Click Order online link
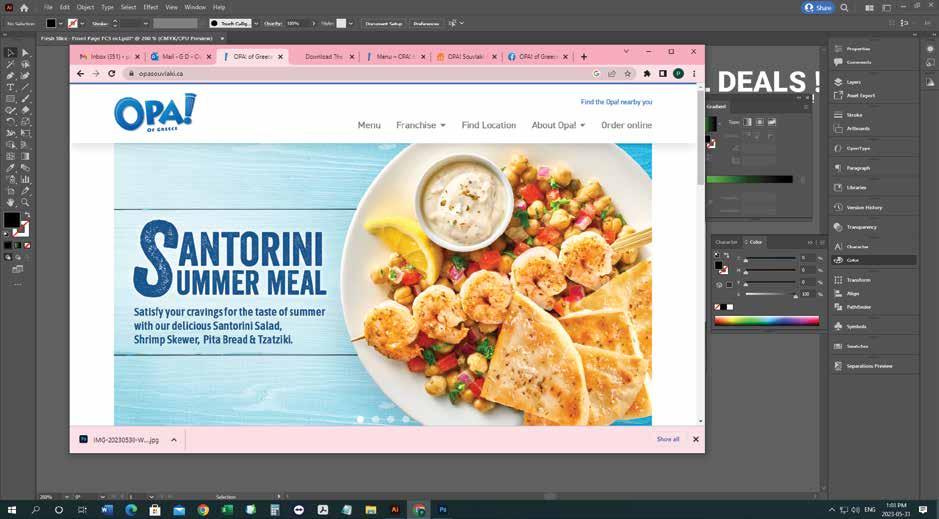This screenshot has height=519, width=939. point(626,125)
